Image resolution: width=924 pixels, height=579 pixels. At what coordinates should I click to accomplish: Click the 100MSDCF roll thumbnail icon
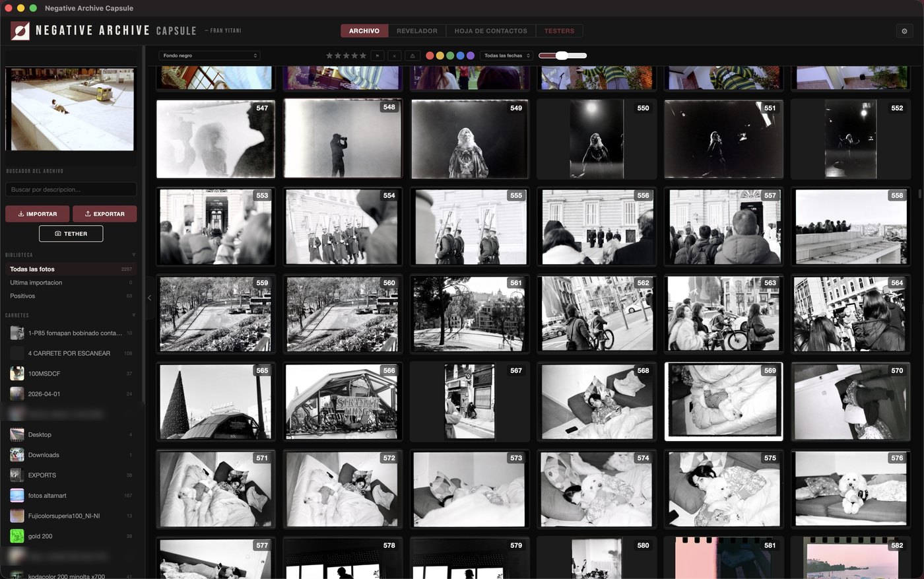[17, 374]
